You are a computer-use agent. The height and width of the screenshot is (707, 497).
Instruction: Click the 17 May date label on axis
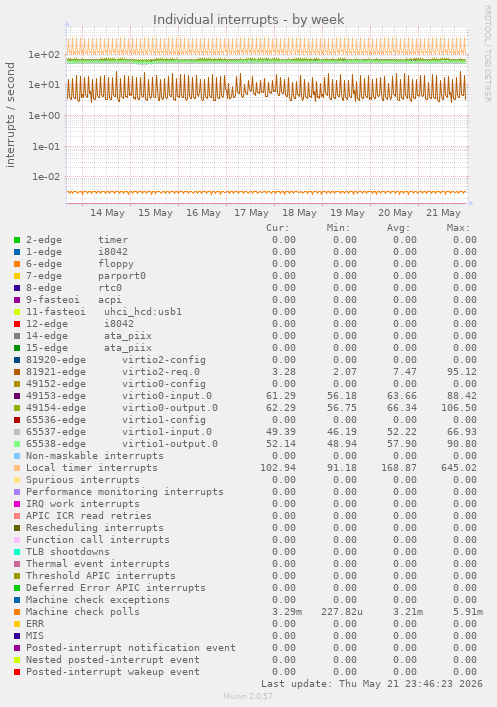pyautogui.click(x=251, y=213)
